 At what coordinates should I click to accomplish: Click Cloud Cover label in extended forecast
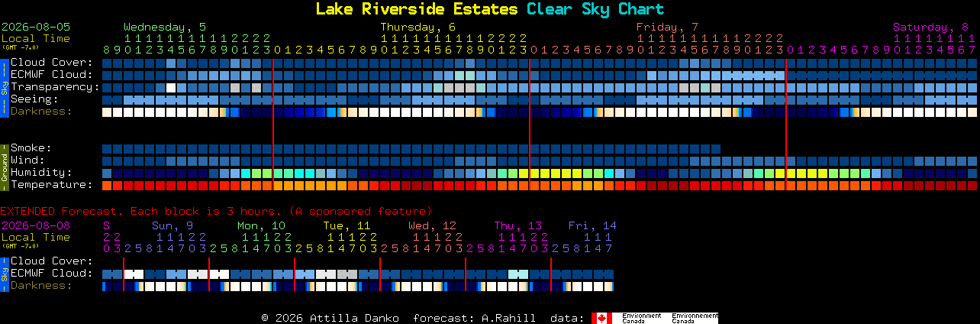point(51,261)
